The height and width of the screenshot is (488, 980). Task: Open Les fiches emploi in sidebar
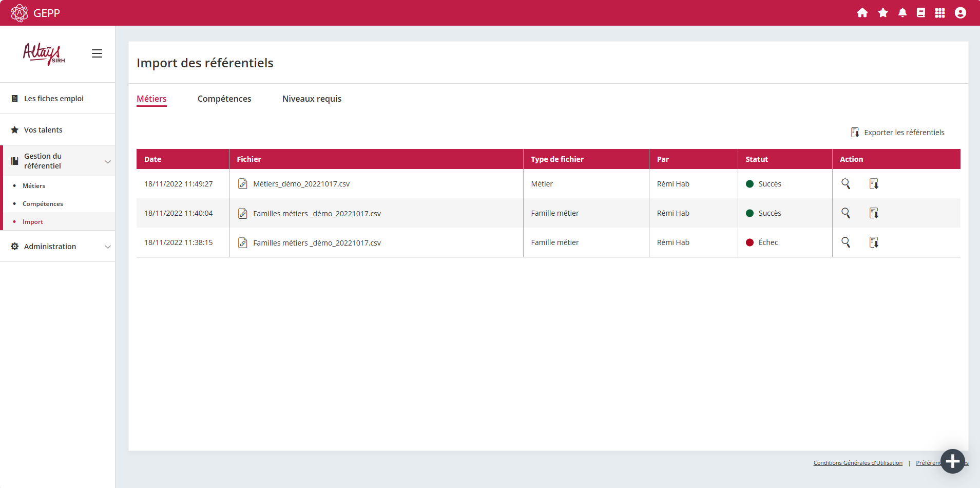(x=53, y=99)
